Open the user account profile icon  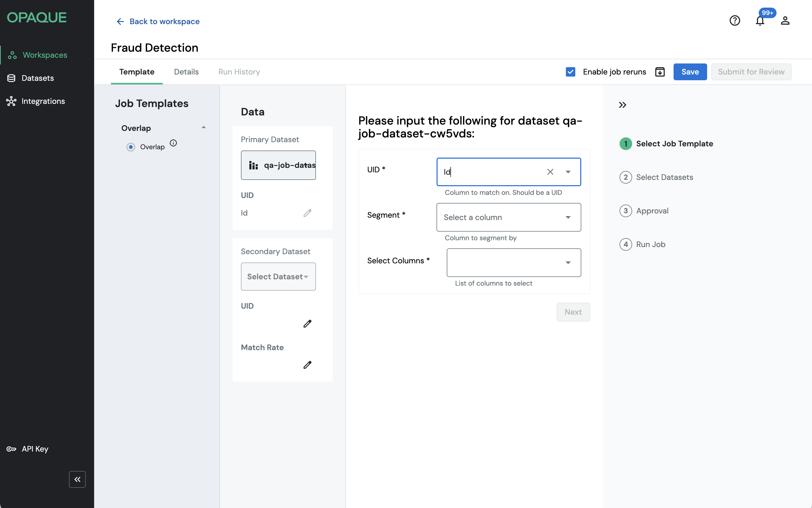785,21
